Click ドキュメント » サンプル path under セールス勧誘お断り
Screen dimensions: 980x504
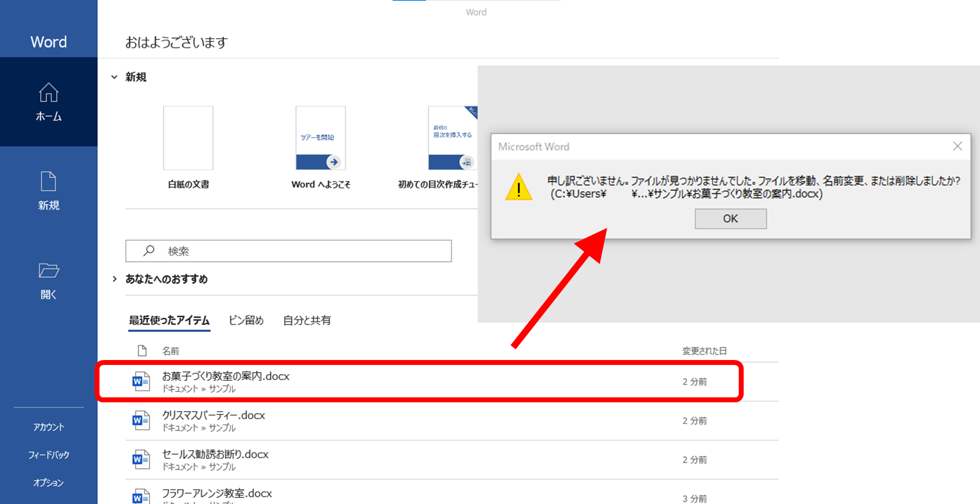tap(199, 467)
